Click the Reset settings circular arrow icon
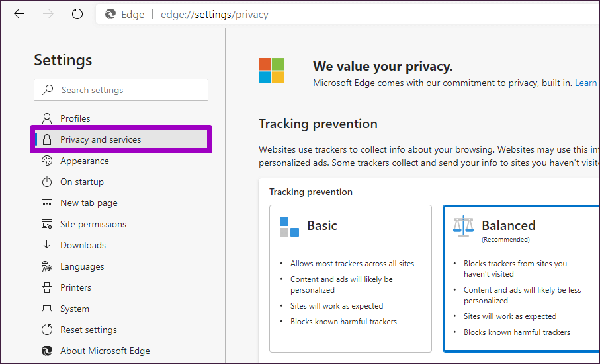The height and width of the screenshot is (364, 600). (47, 330)
